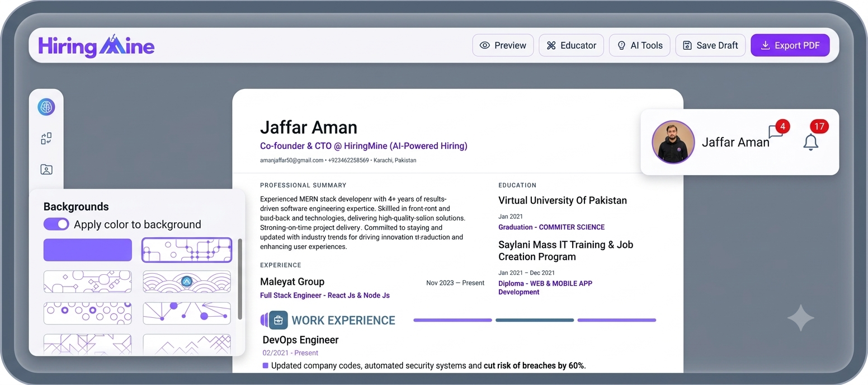Click the Maleyat Group company name
The image size is (868, 385).
tap(293, 281)
